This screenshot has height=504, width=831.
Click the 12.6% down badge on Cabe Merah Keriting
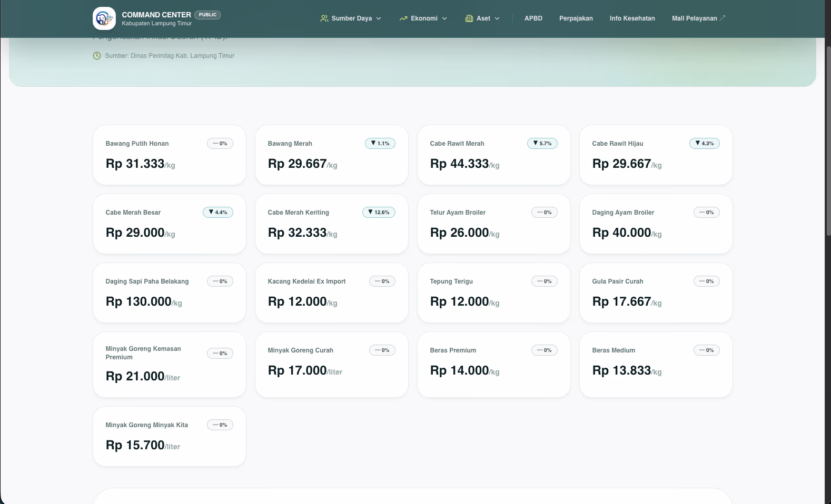pos(379,213)
